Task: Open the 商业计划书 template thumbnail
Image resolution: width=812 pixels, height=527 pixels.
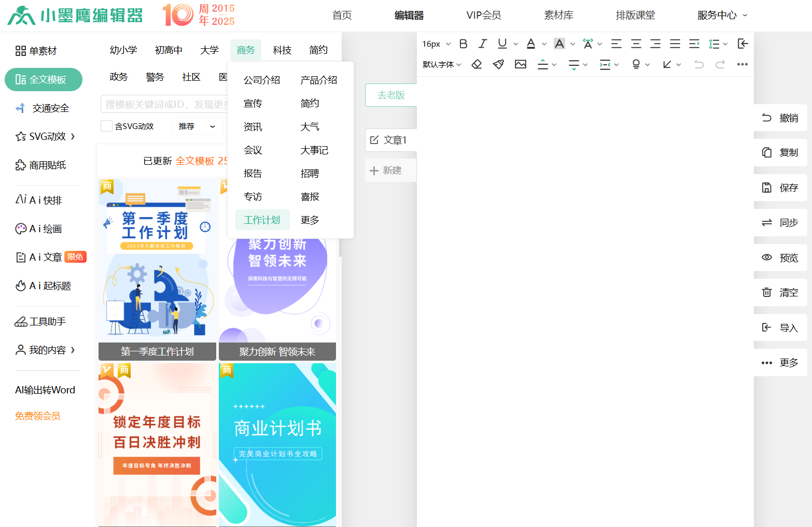Action: [x=277, y=445]
